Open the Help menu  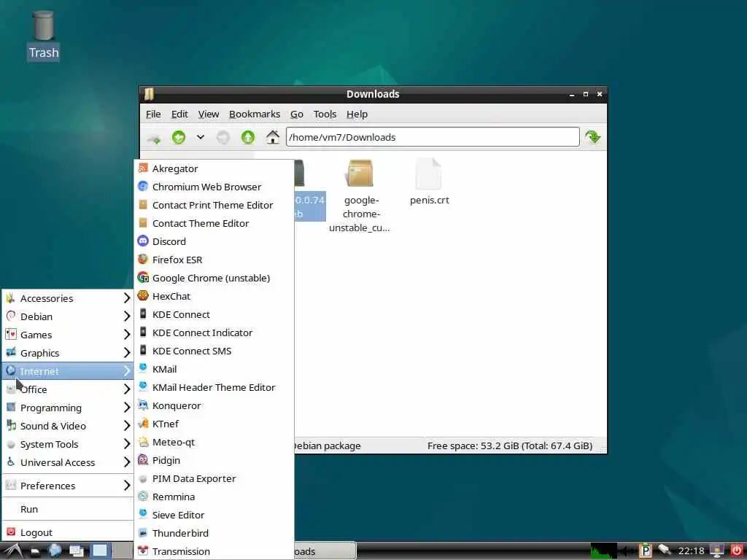357,114
